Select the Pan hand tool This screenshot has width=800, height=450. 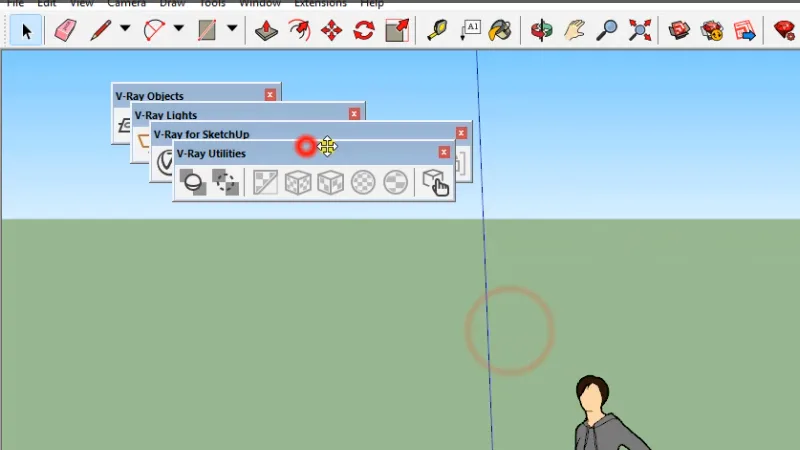tap(574, 31)
